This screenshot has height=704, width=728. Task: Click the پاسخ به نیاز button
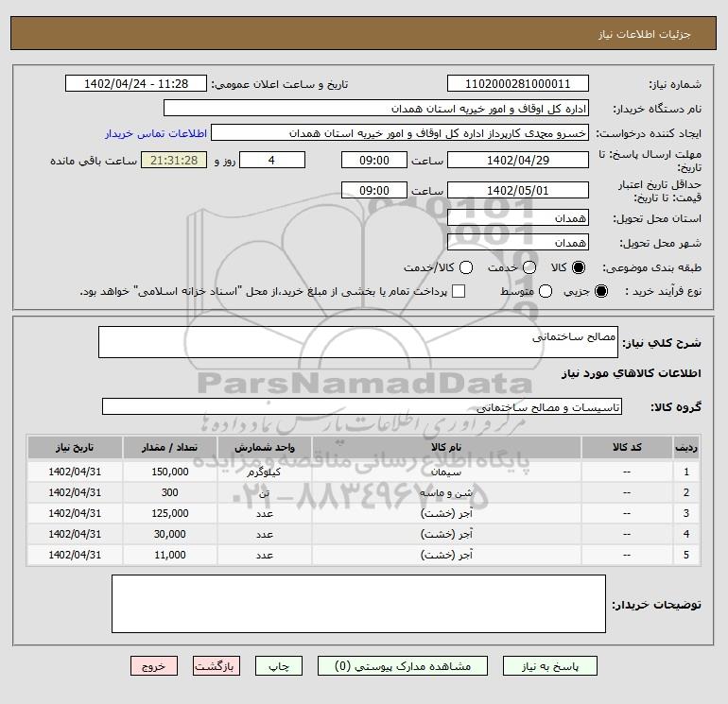tap(550, 666)
